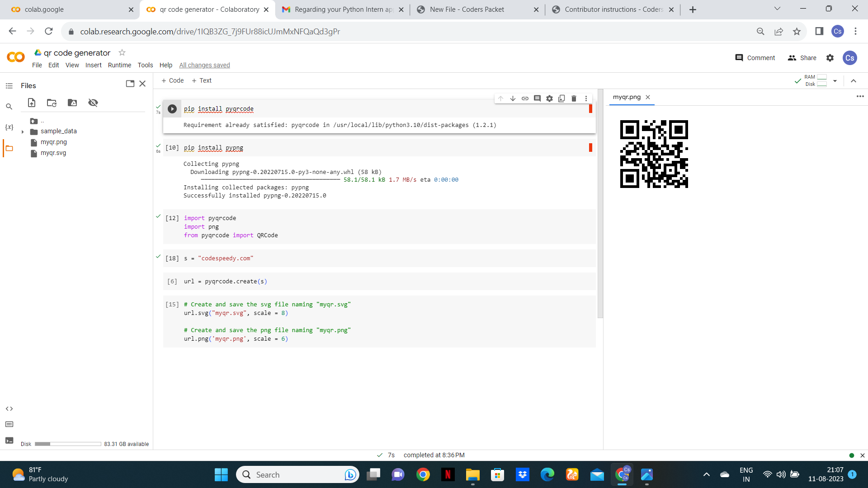Viewport: 868px width, 488px height.
Task: Open Variables {x} panel
Action: tap(9, 127)
